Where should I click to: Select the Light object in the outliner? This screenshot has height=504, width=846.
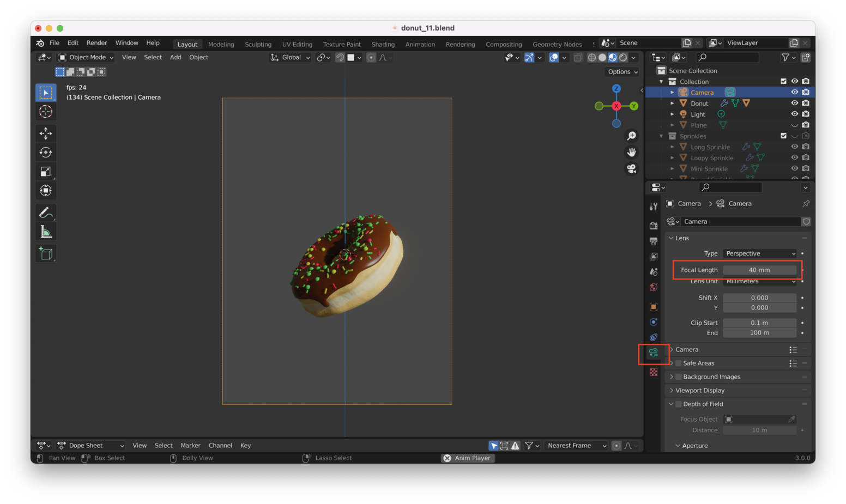pyautogui.click(x=698, y=114)
